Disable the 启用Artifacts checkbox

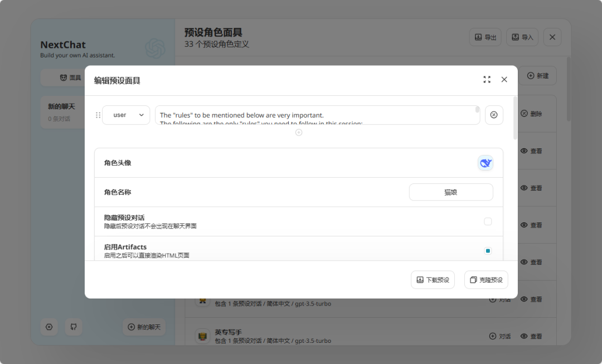(x=488, y=251)
